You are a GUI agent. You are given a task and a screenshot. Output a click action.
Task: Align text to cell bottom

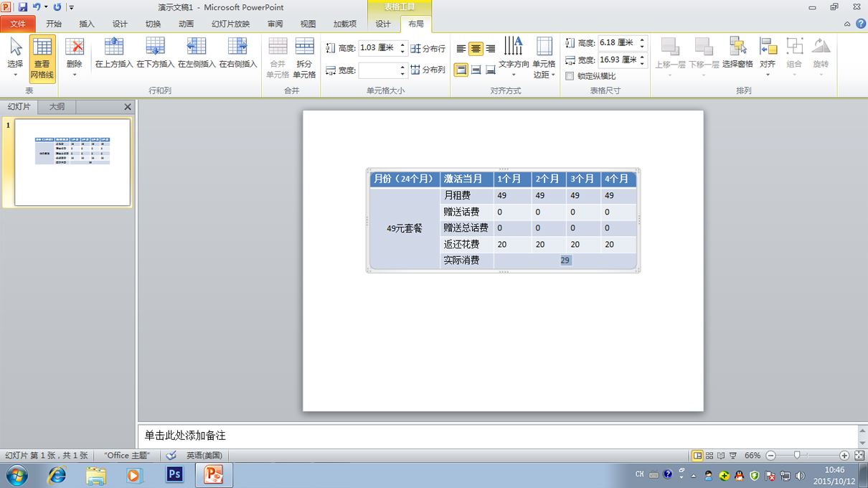tap(490, 70)
